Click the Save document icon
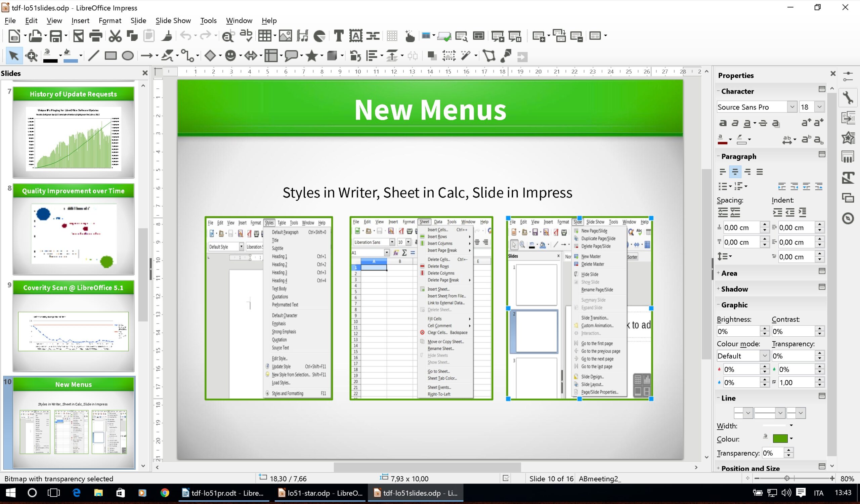Screen dimensions: 860x504 (55, 36)
